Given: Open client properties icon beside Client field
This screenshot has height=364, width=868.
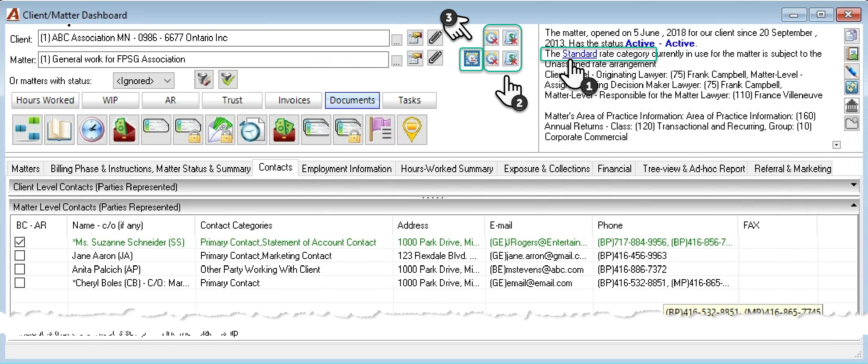Looking at the screenshot, I should [x=415, y=38].
